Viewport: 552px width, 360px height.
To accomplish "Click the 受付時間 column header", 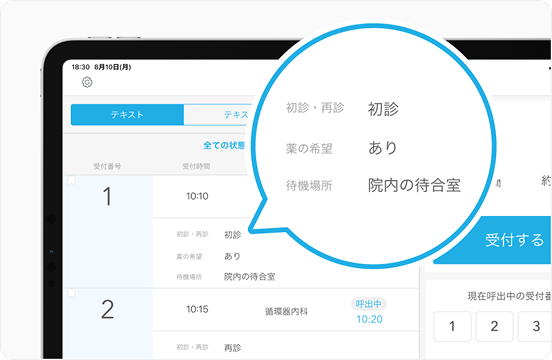I will (x=196, y=166).
